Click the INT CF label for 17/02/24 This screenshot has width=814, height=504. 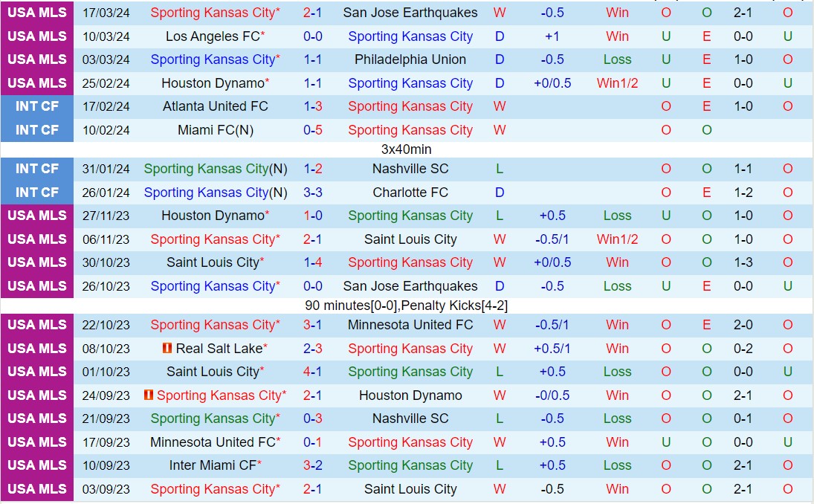point(37,106)
